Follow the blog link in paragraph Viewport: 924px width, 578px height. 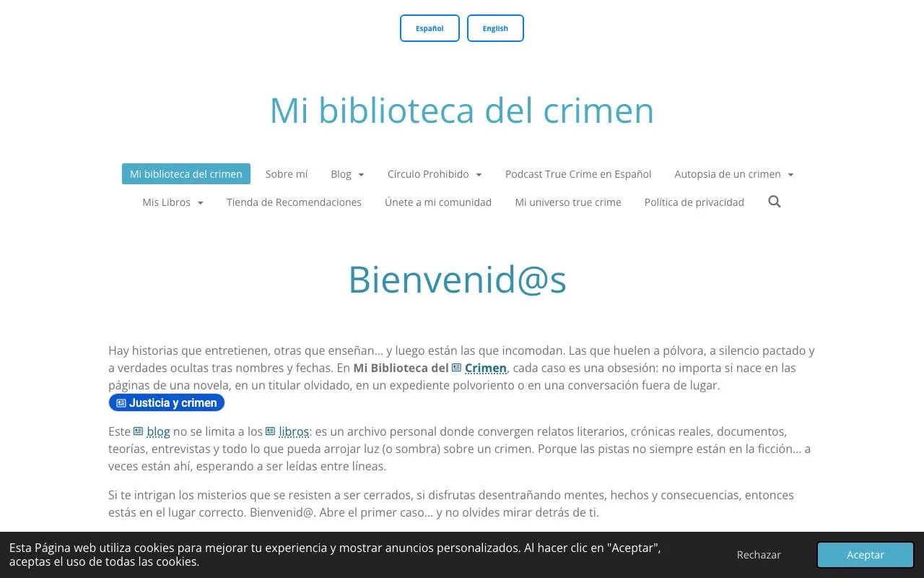(158, 431)
